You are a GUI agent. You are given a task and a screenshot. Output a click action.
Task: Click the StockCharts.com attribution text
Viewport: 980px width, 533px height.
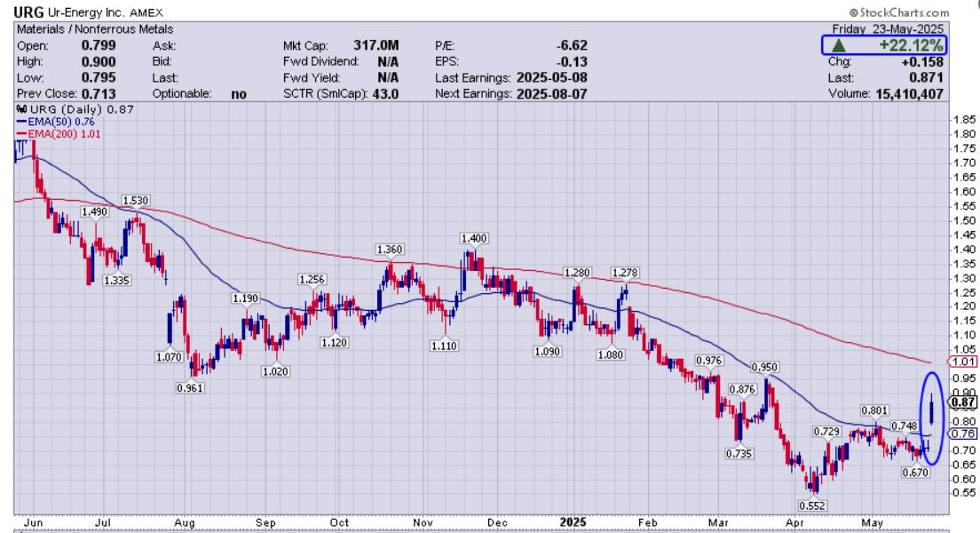tap(899, 12)
